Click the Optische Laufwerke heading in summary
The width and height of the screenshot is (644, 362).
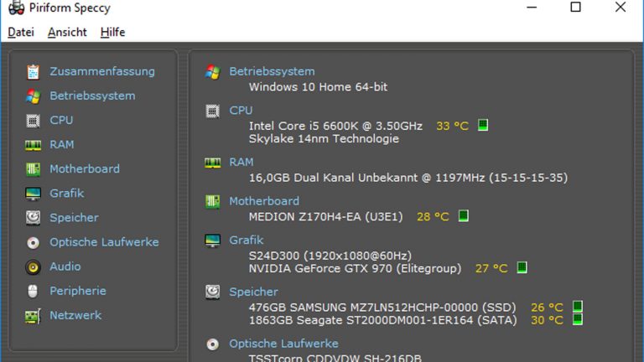pyautogui.click(x=283, y=344)
